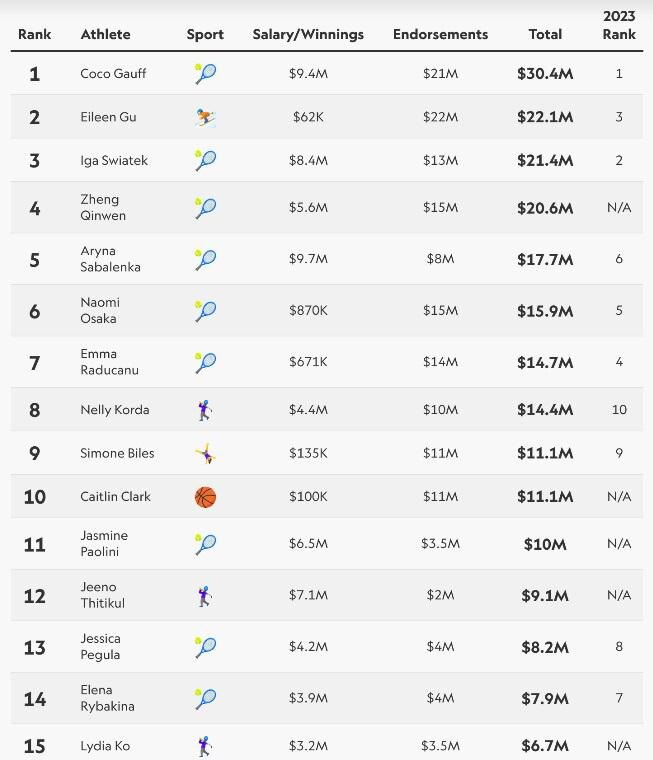Click the basketball icon for Caitlin Clark

point(206,497)
